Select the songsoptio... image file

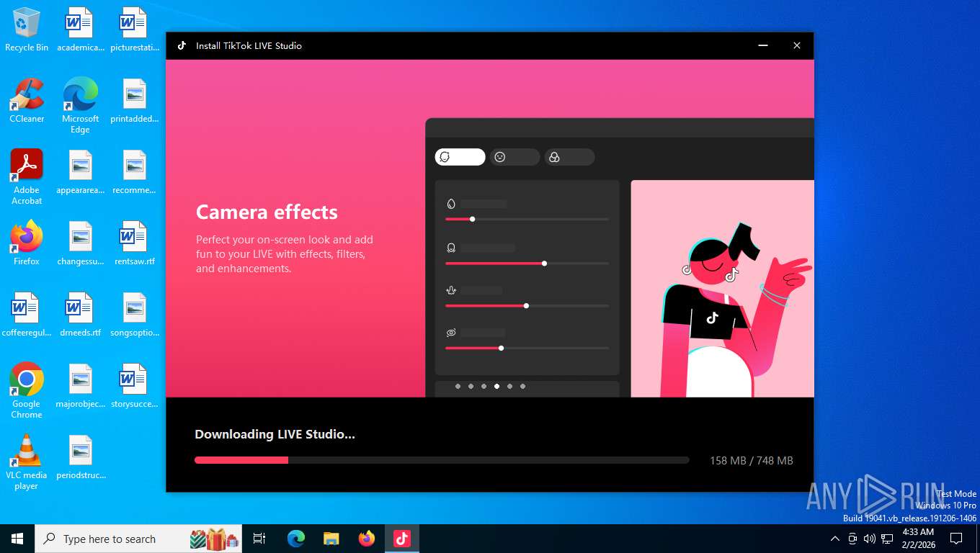pos(134,315)
